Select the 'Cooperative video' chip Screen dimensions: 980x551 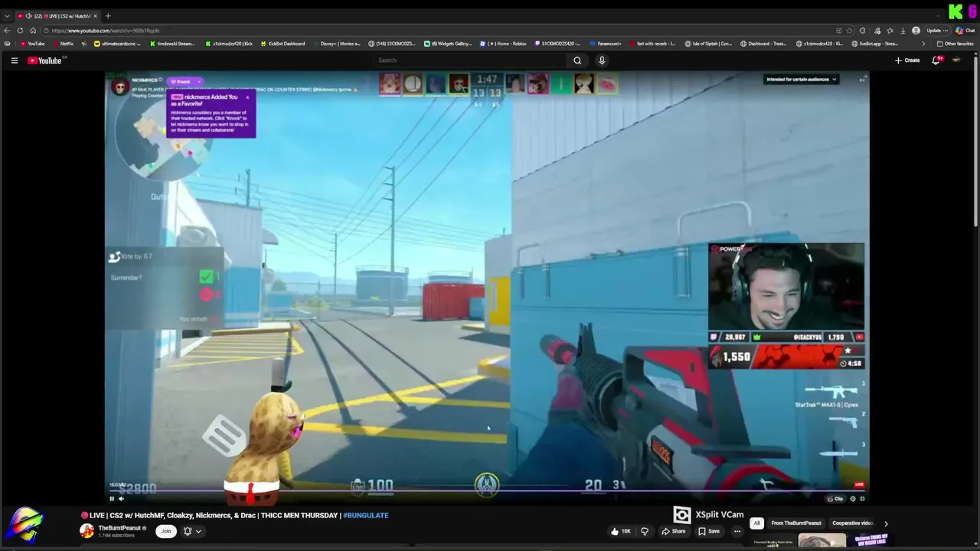click(851, 523)
